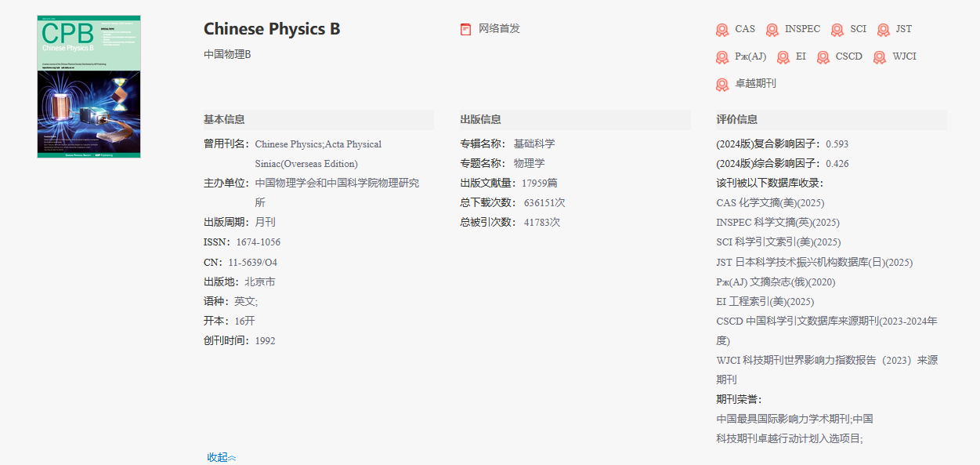This screenshot has height=465, width=980.
Task: Select the INSPEC indexing badge
Action: (772, 29)
